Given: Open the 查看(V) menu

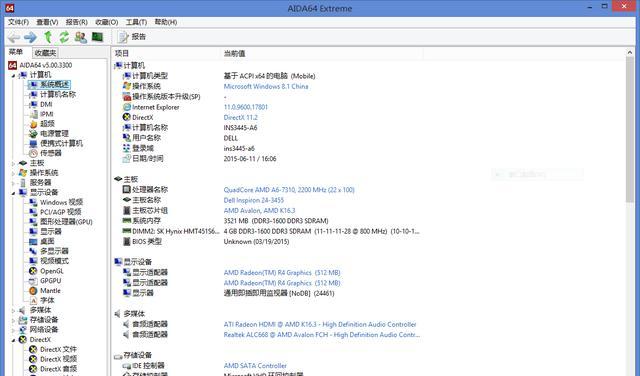Looking at the screenshot, I should pos(47,22).
